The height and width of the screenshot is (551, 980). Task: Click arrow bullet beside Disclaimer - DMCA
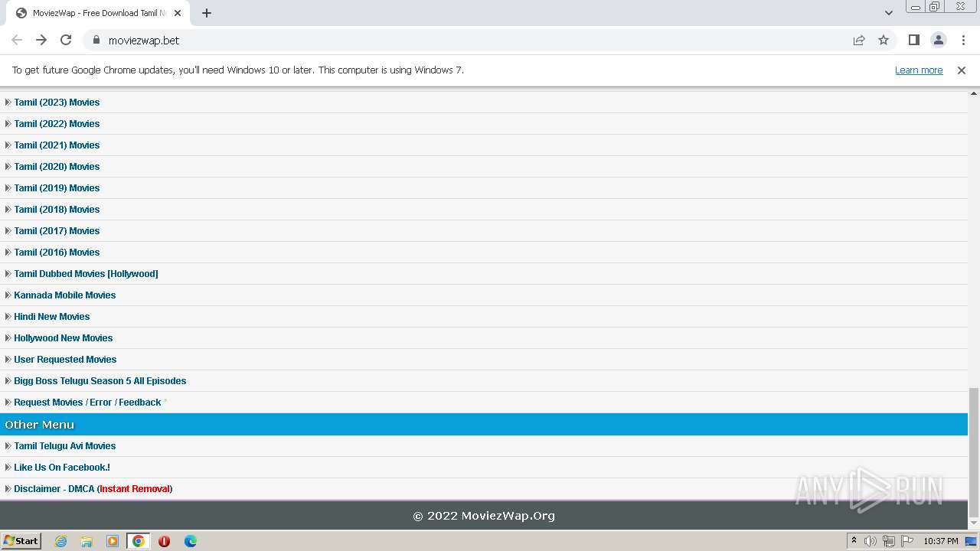pos(8,488)
